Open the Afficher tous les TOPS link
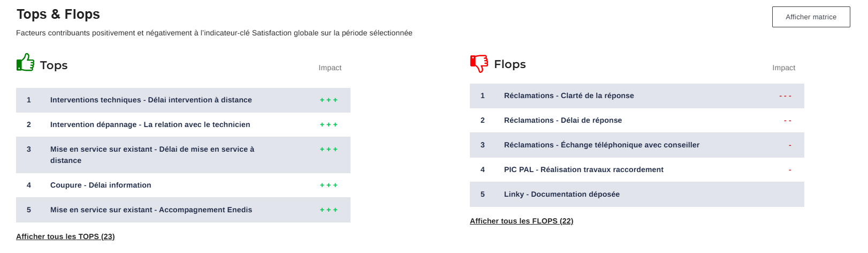868x253 pixels. coord(65,236)
